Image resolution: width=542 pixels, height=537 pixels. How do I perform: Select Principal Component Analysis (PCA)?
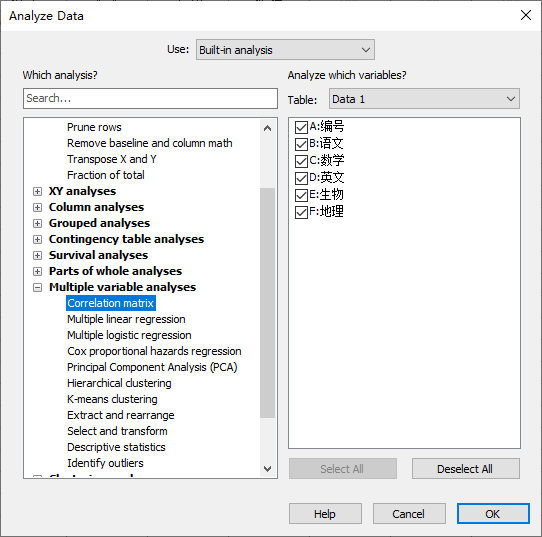pos(152,367)
